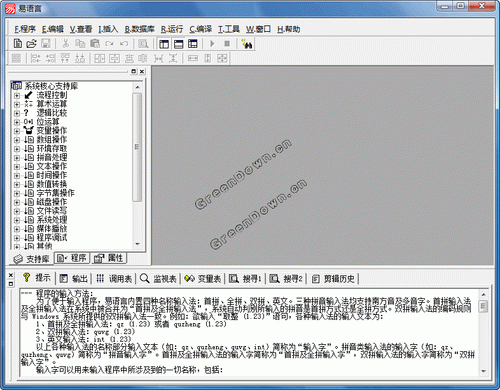Click the Cut scissors toolbar icon

tap(66, 44)
